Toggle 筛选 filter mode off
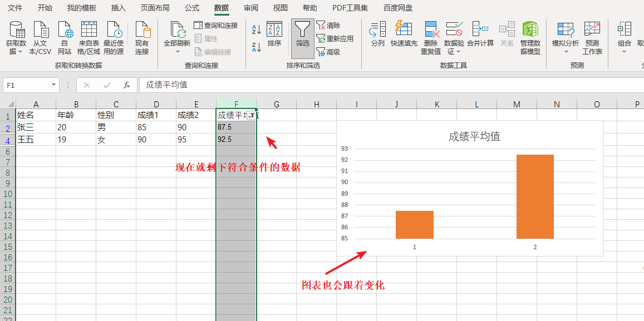Screen dimensions: 644x321 (x=302, y=36)
